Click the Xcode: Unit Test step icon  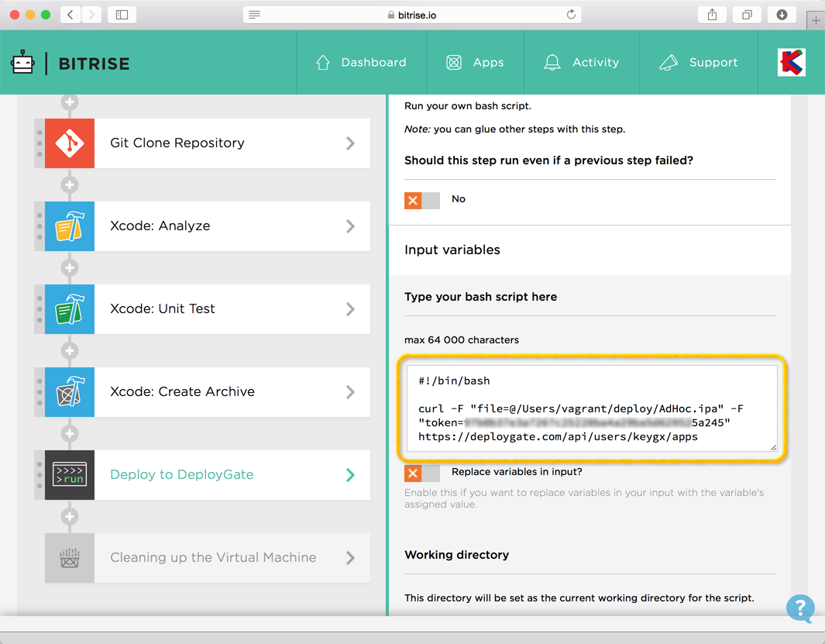coord(70,309)
